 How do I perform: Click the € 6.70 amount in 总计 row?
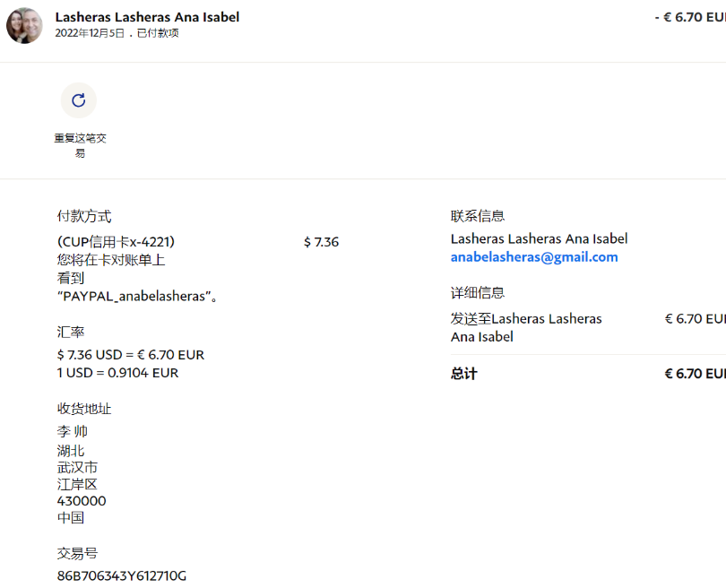695,373
